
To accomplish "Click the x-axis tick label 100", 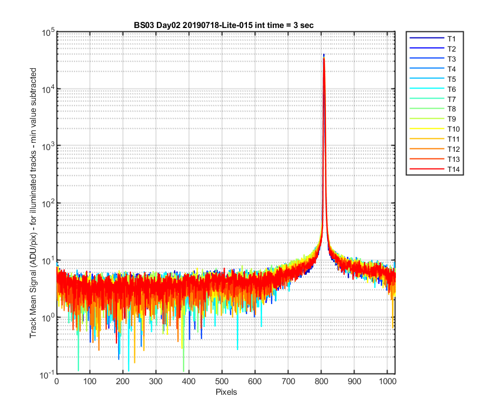I will (x=90, y=381).
